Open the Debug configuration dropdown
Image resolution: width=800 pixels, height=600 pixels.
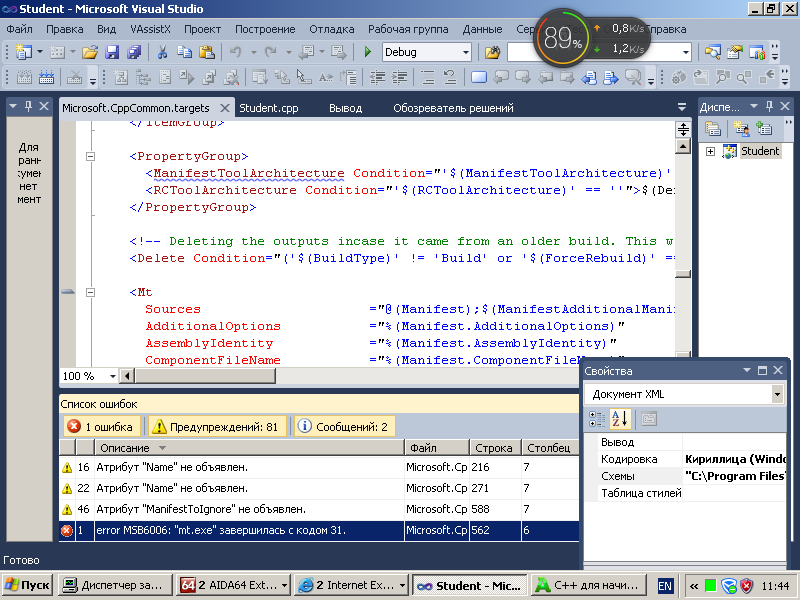(x=465, y=52)
